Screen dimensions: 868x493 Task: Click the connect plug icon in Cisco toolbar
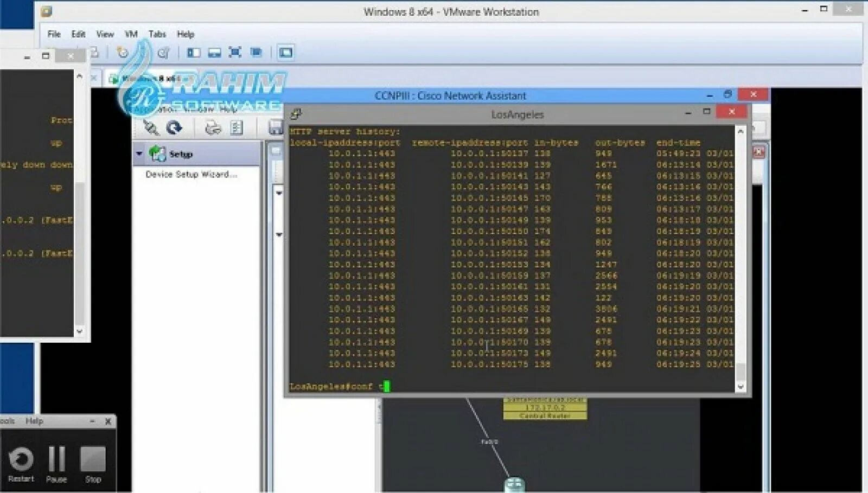[x=151, y=128]
